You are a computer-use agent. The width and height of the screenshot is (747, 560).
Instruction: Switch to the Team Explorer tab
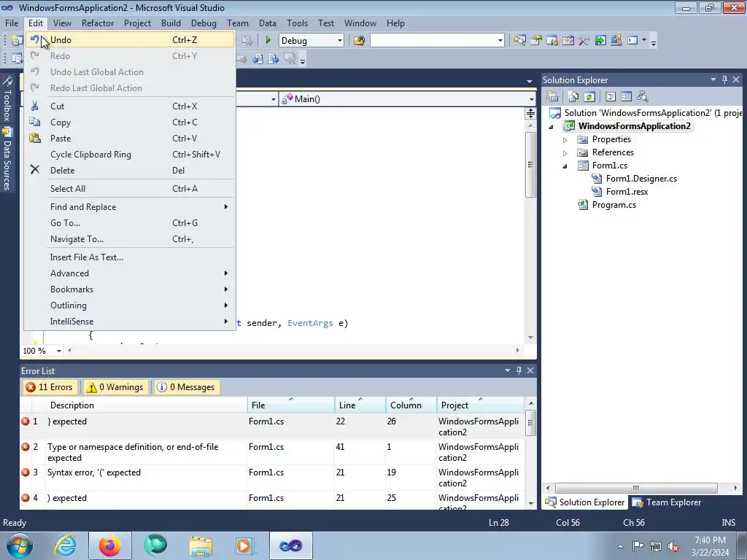click(x=667, y=502)
